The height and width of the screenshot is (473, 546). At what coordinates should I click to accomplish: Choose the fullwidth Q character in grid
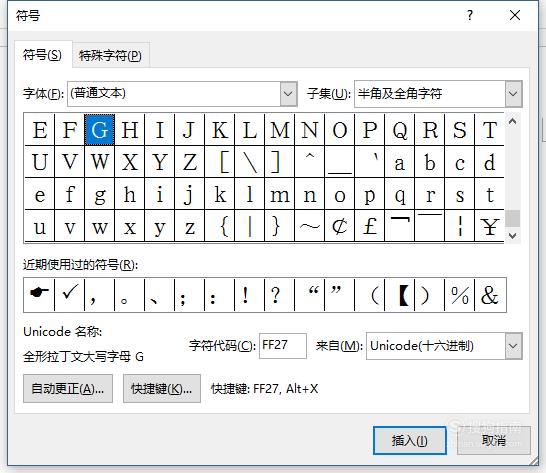[400, 130]
